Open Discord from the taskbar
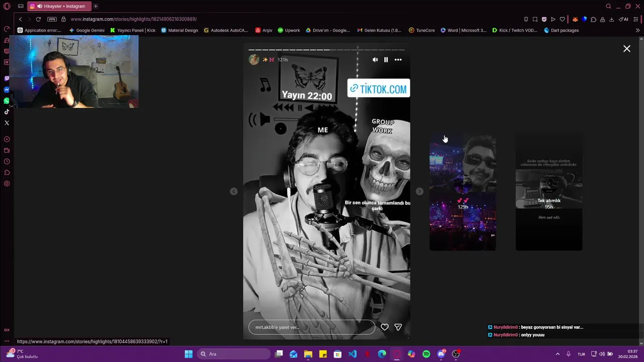644x362 pixels. (x=441, y=354)
